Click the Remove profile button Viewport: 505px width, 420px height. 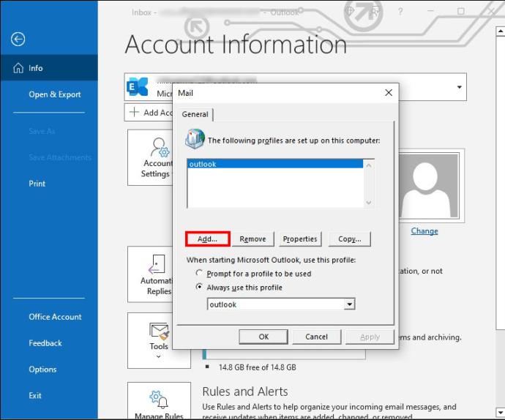[252, 239]
